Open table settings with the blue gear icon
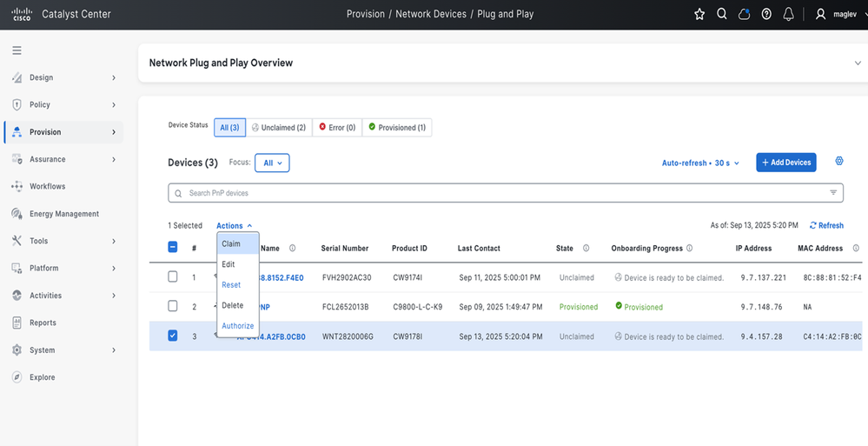This screenshot has width=868, height=446. point(839,161)
